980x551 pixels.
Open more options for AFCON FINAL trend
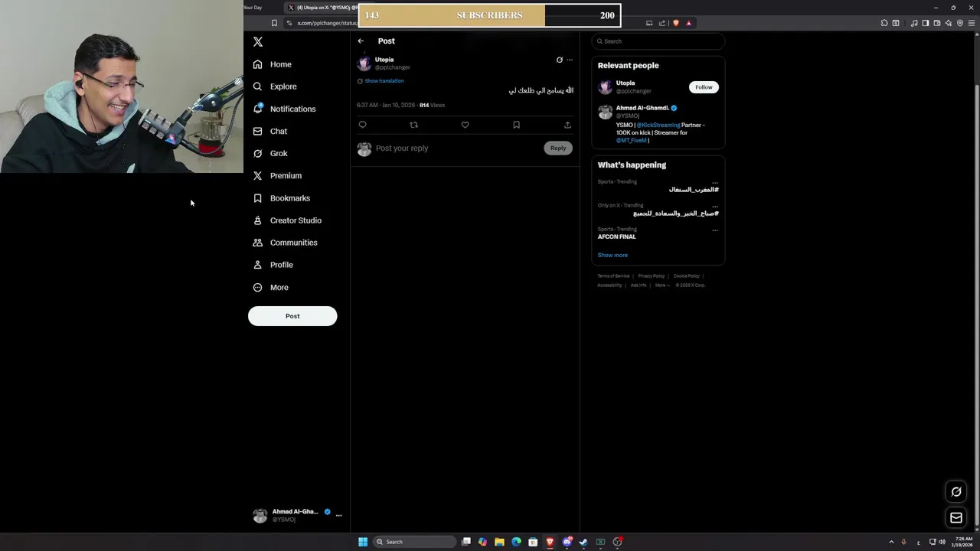tap(715, 230)
